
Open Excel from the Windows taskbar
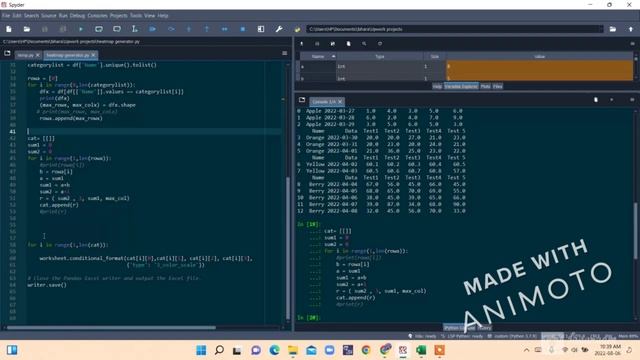coord(421,350)
